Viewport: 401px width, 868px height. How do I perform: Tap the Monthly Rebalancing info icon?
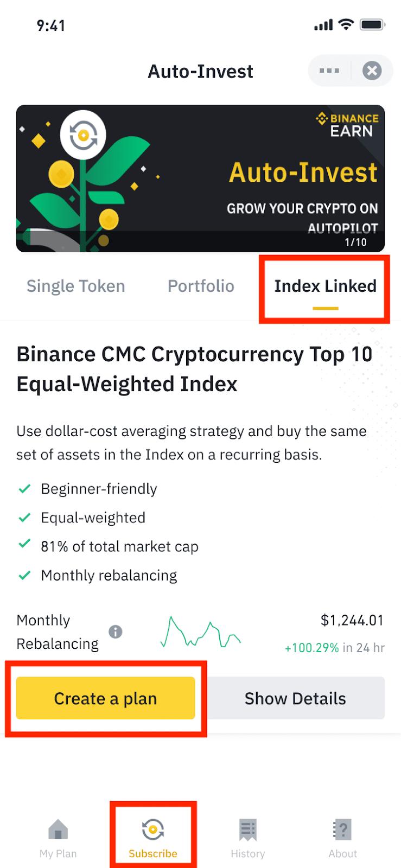tap(115, 631)
